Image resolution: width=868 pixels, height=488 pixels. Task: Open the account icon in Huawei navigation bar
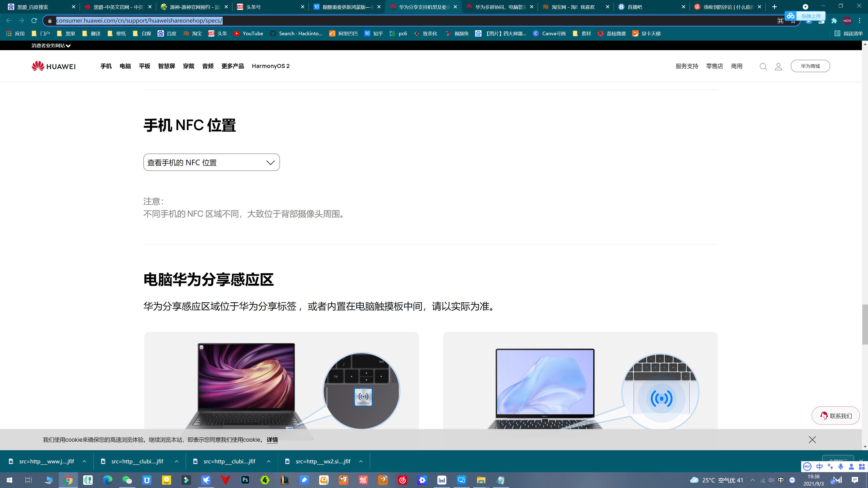(778, 66)
